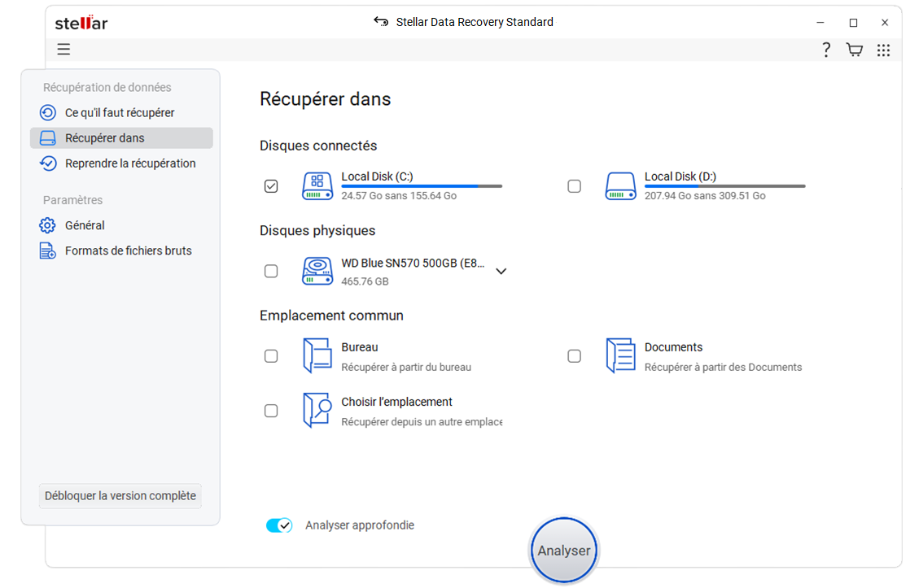Click the Local Disk (C:) usage bar
This screenshot has height=588, width=910.
[x=422, y=186]
